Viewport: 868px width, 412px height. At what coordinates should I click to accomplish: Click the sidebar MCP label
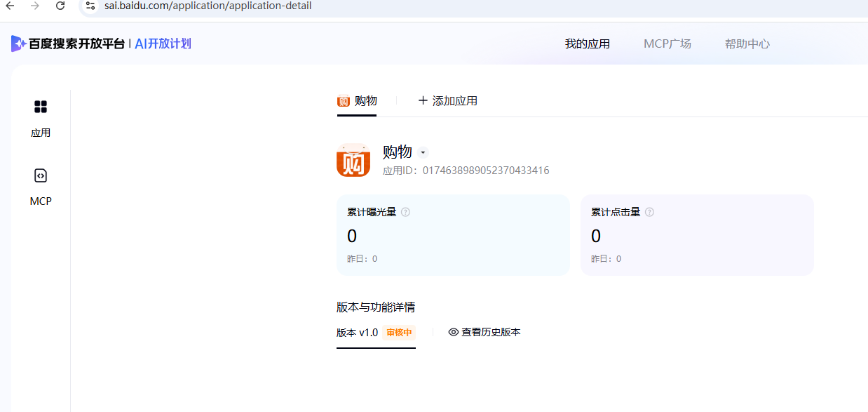point(41,201)
